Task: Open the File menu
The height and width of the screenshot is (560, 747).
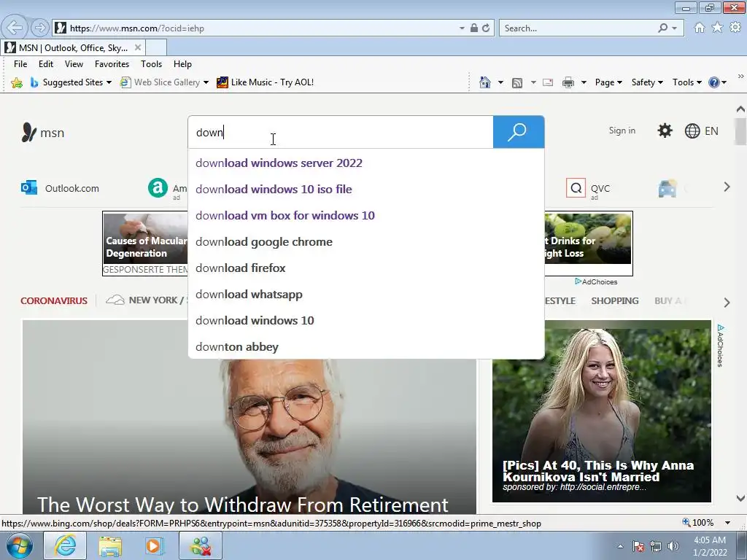Action: click(x=20, y=64)
